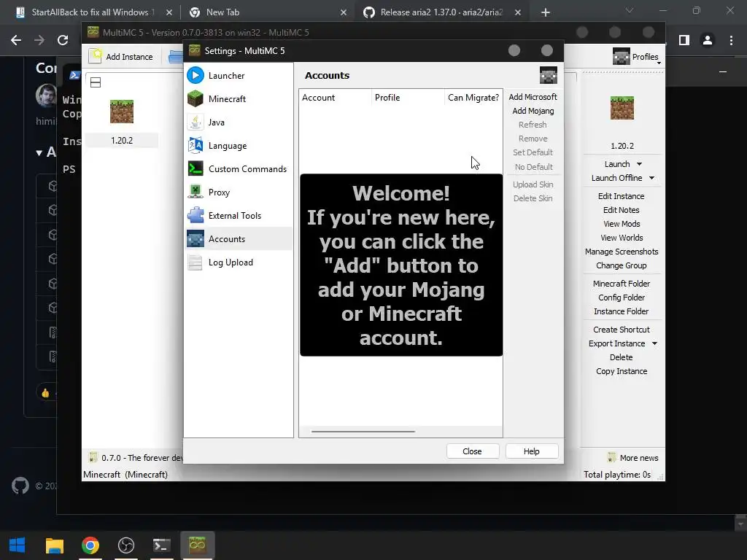Sort by the Profile column header
Screen dimensions: 747x560
click(x=408, y=98)
